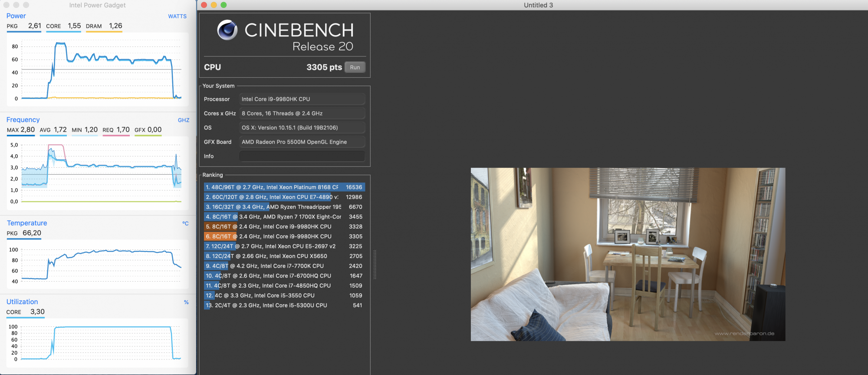Viewport: 868px width, 375px height.
Task: Click the Frequency section title in Power Gadget
Action: point(23,120)
